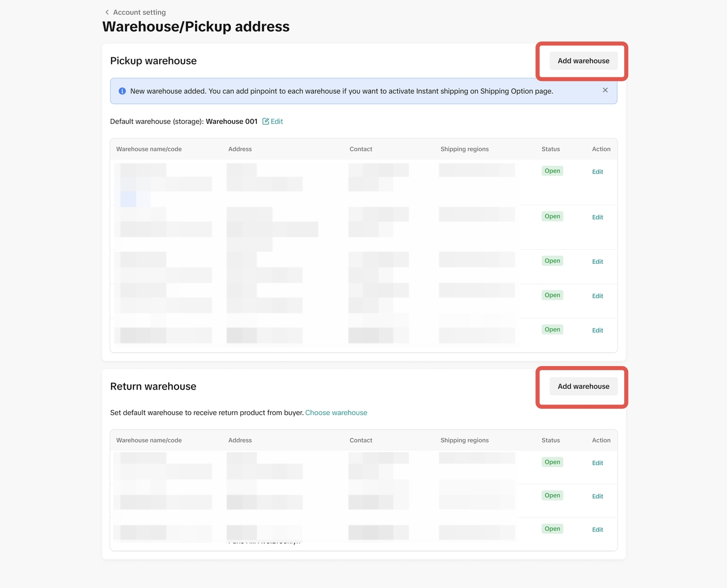Click the Open status badge in first pickup row
The width and height of the screenshot is (727, 588).
pos(552,171)
